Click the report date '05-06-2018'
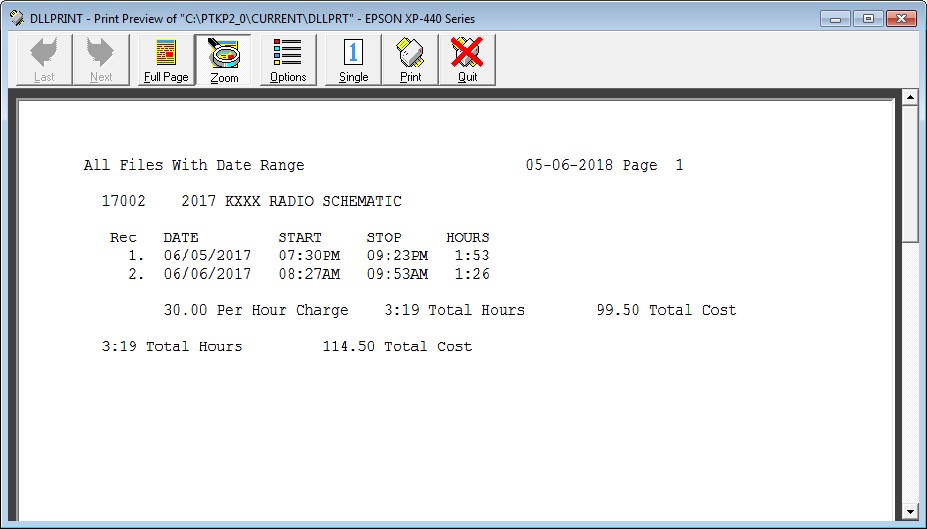The image size is (927, 529). click(569, 165)
